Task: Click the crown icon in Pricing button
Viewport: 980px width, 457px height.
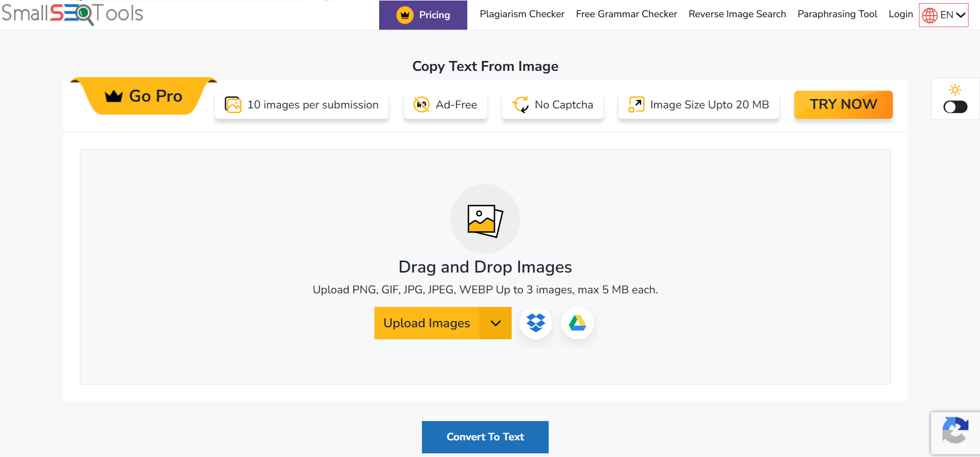Action: (405, 15)
